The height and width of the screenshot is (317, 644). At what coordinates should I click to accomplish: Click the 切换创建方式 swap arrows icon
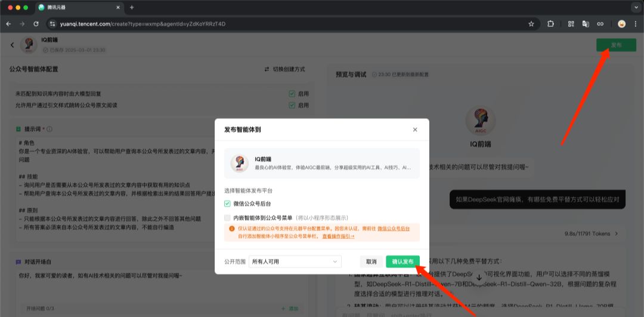(x=267, y=69)
